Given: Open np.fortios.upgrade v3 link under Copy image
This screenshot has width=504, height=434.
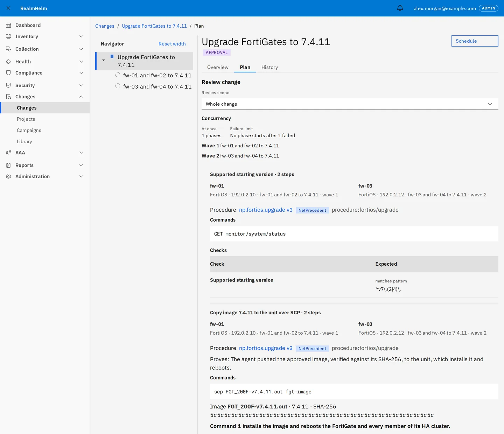Looking at the screenshot, I should click(266, 348).
